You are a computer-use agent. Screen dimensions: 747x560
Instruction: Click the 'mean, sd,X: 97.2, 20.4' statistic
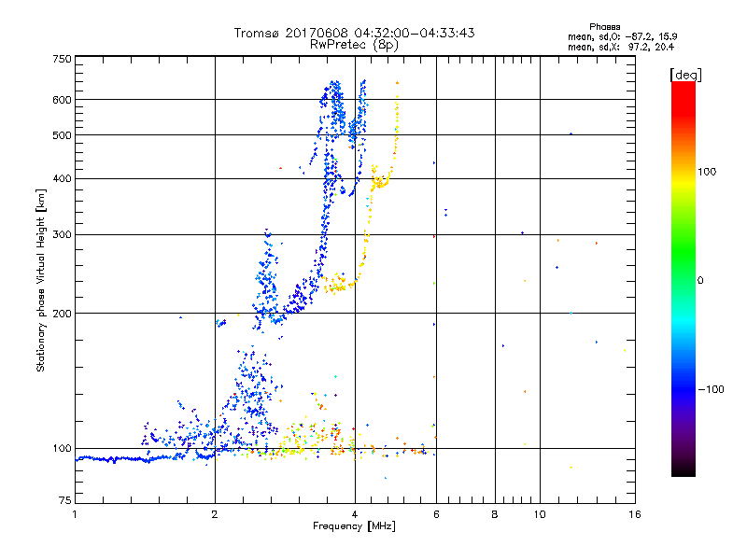point(621,47)
